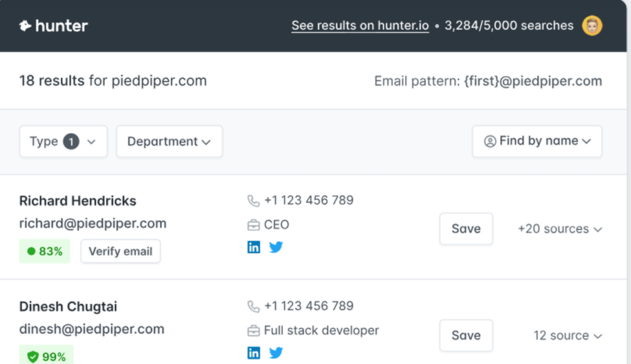
Task: Expand the +20 sources list for Richard
Action: click(560, 229)
